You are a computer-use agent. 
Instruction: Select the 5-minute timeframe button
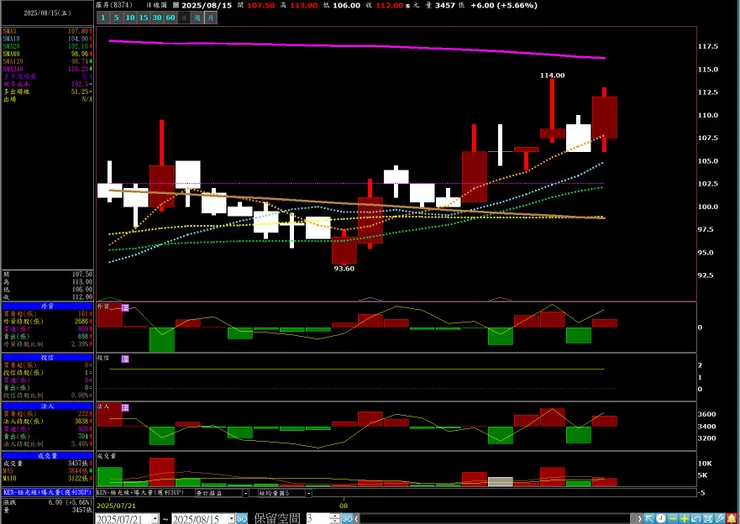[x=116, y=18]
